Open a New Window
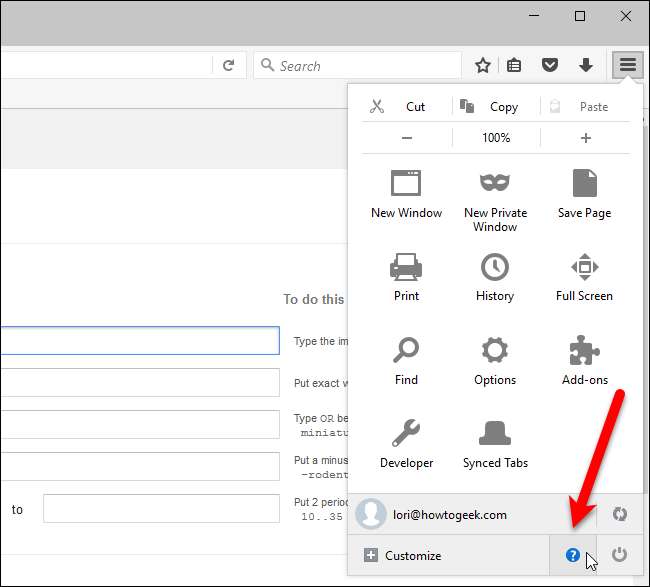The image size is (650, 587). pos(406,194)
